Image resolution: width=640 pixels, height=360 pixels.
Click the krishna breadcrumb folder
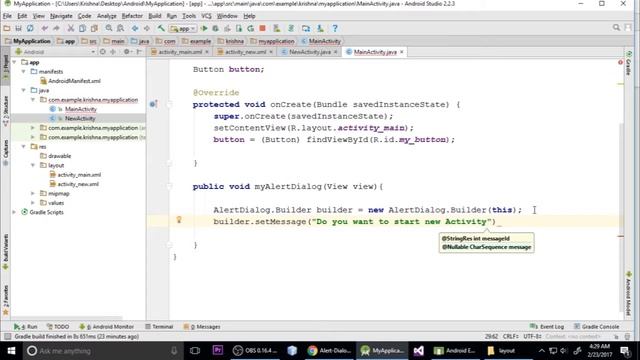coord(231,41)
